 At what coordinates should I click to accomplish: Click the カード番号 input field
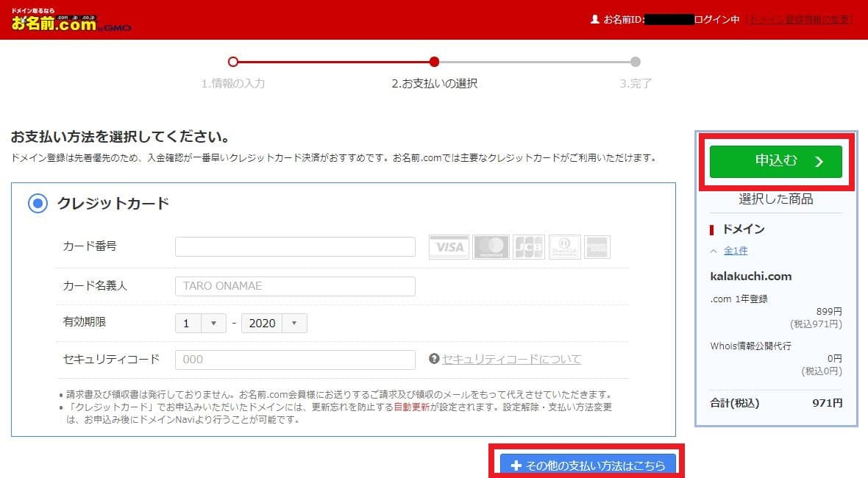click(295, 247)
